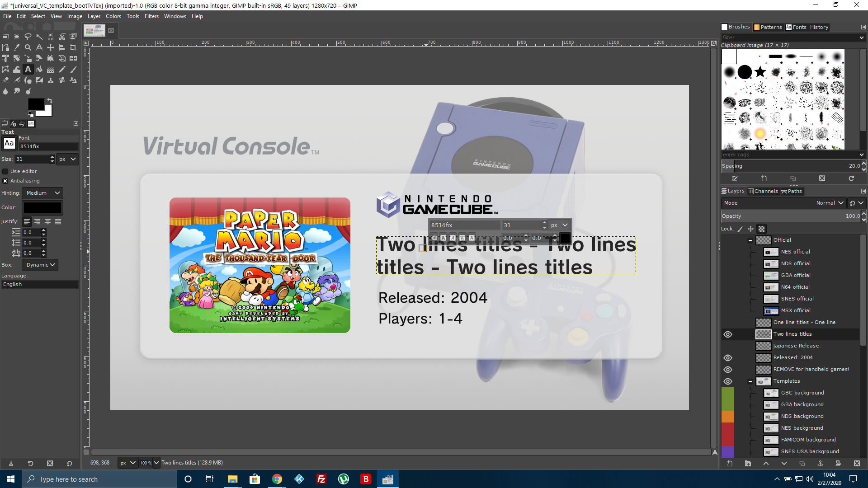The width and height of the screenshot is (868, 488).
Task: Hide the Two lines titles layer
Action: coord(728,334)
